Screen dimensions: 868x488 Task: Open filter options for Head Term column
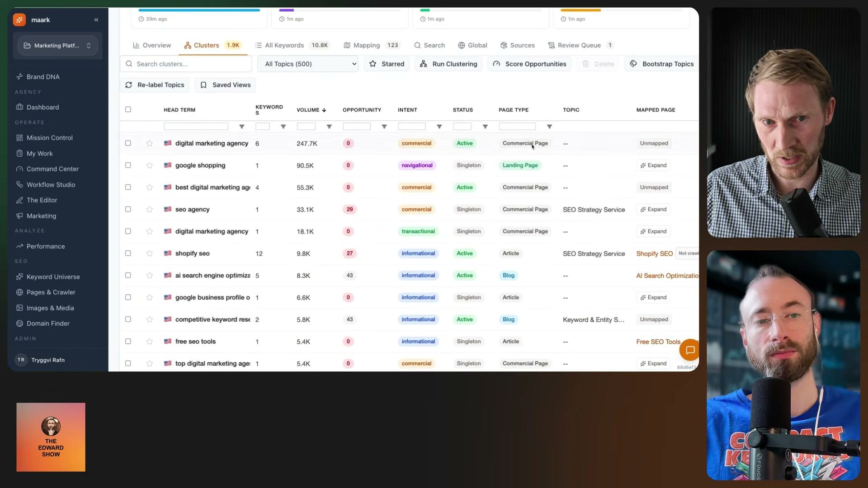[x=242, y=127]
